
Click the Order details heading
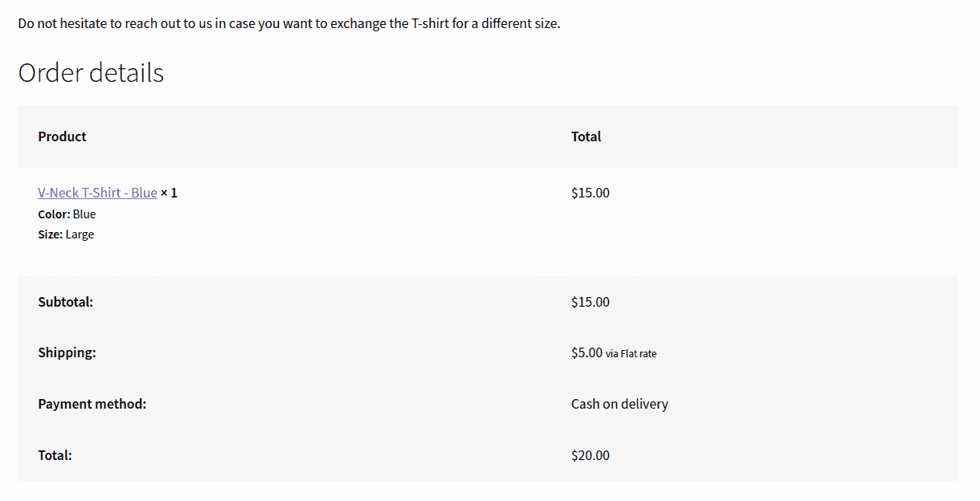(x=91, y=73)
